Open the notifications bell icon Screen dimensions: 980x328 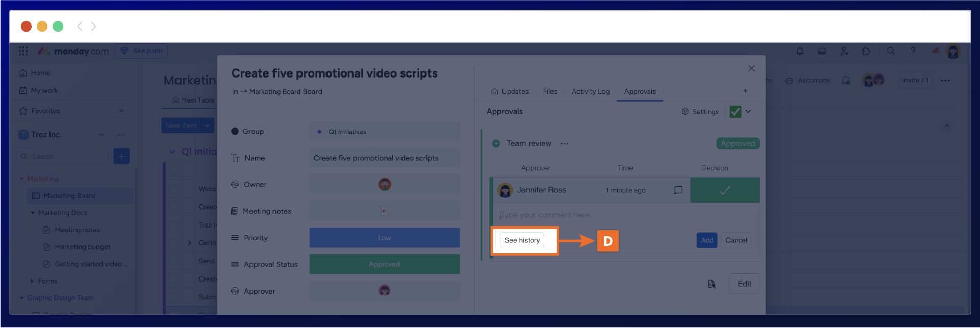coord(800,51)
